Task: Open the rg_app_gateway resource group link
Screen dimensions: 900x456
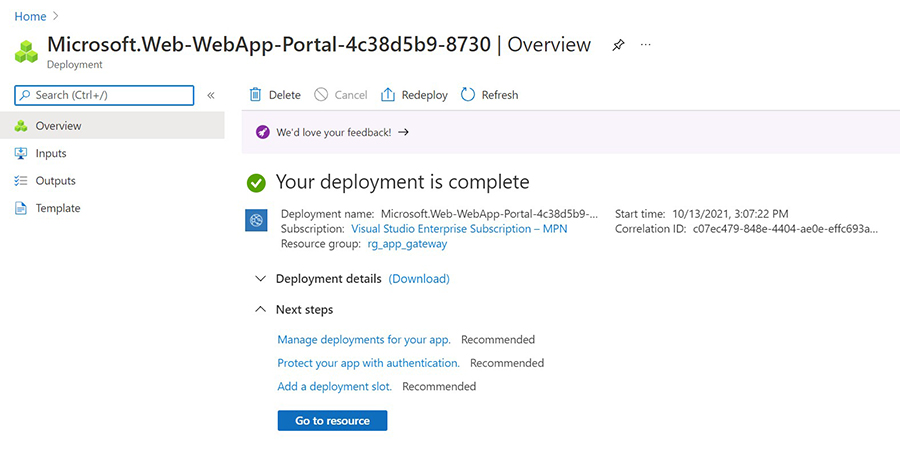Action: [x=407, y=243]
